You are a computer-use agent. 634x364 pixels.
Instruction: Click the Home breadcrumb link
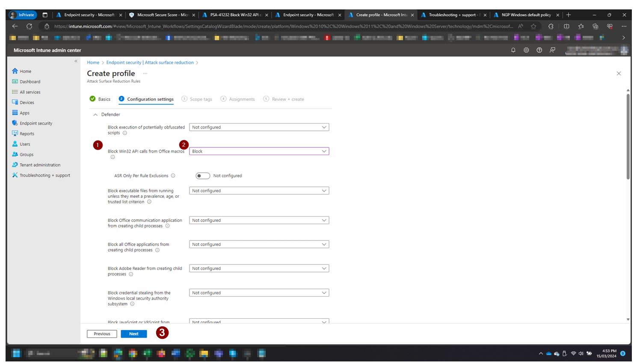[93, 62]
